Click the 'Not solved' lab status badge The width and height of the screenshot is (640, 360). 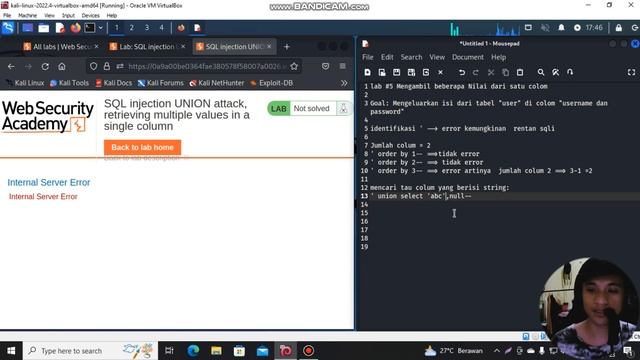point(310,109)
